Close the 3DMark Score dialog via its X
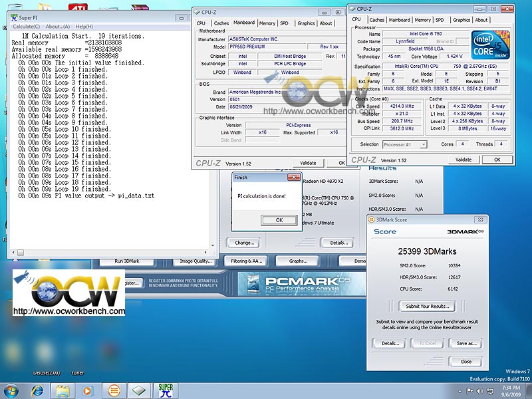Viewport: 532px width, 399px height. (x=480, y=219)
